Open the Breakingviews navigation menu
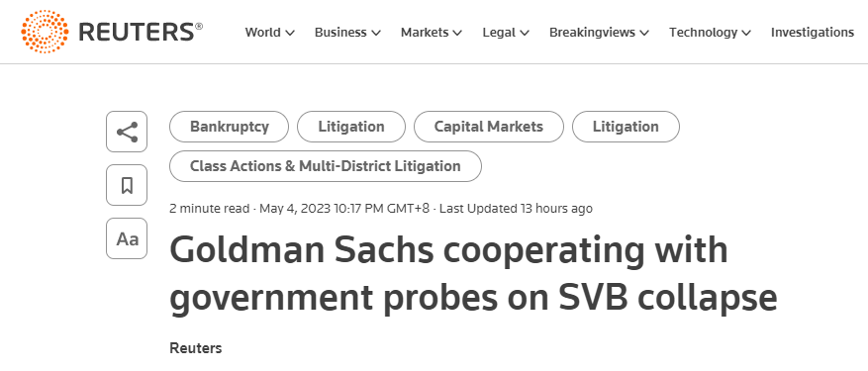This screenshot has width=868, height=371. (599, 33)
